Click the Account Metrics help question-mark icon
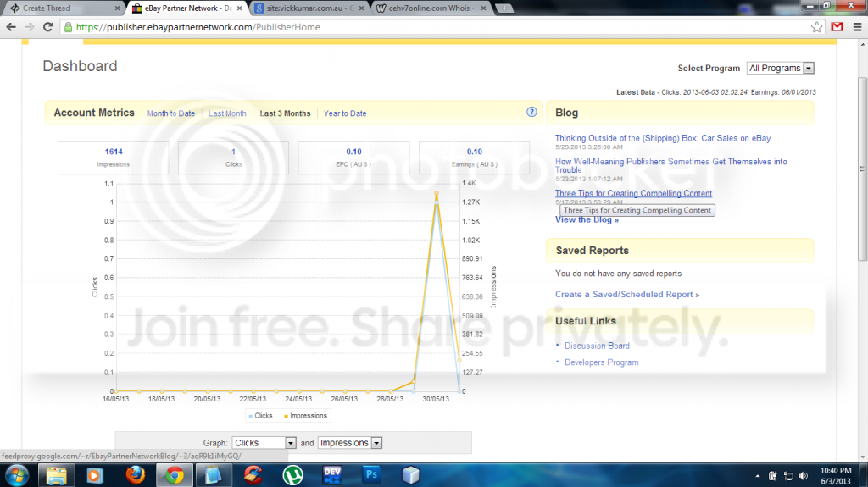This screenshot has width=868, height=487. [x=531, y=113]
